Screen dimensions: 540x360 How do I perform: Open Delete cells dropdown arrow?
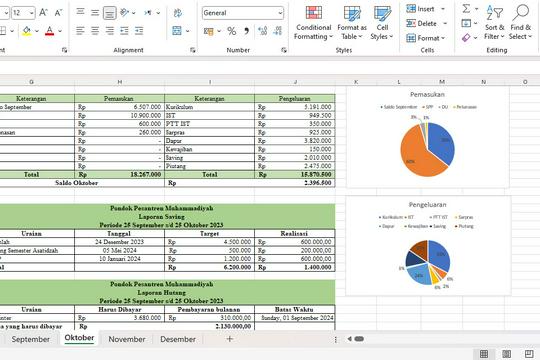pyautogui.click(x=445, y=23)
